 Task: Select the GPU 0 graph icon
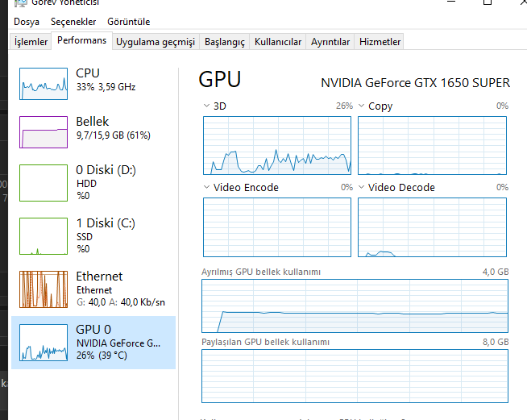point(44,342)
